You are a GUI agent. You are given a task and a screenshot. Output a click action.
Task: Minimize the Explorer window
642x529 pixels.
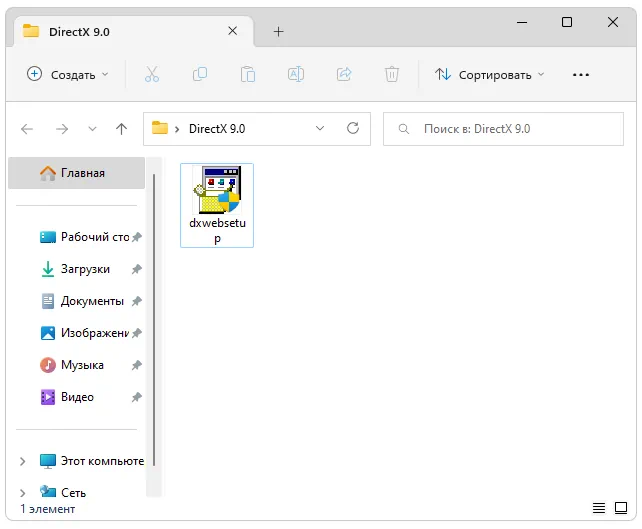point(522,22)
